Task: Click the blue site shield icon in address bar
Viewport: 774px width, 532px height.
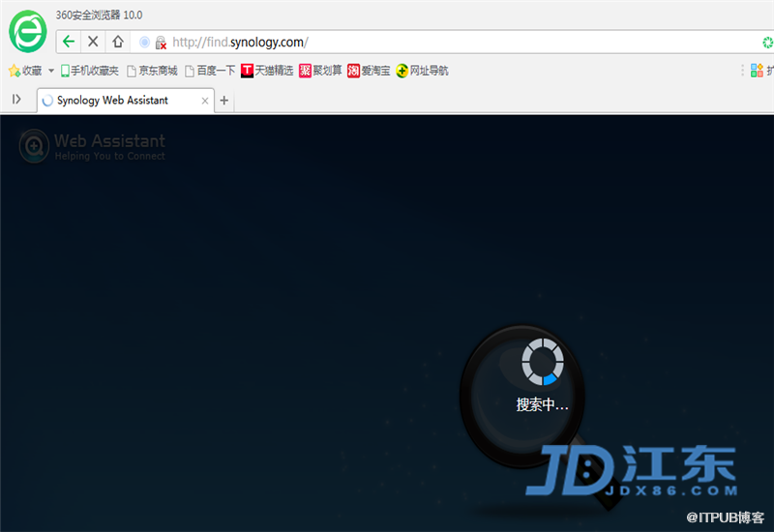Action: [x=144, y=43]
